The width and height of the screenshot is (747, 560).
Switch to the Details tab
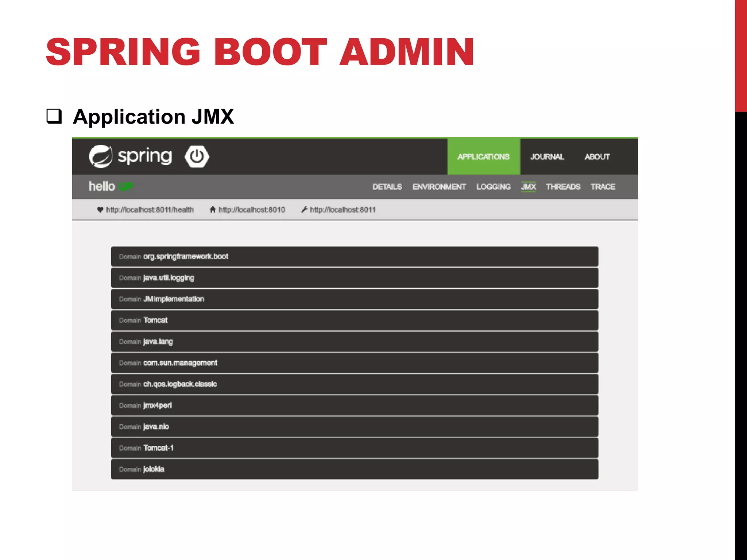click(x=387, y=187)
